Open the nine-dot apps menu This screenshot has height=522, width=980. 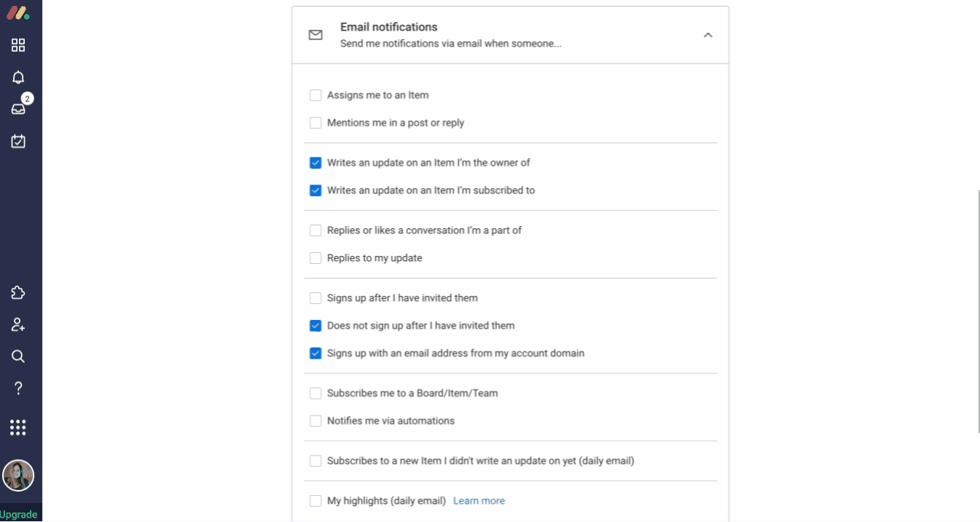[18, 427]
